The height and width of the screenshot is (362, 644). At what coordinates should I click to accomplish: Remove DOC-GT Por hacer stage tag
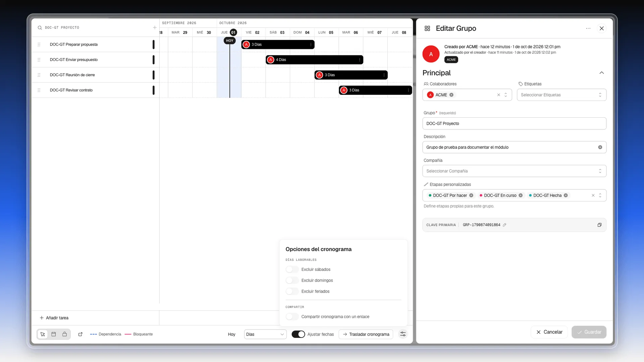click(x=471, y=195)
